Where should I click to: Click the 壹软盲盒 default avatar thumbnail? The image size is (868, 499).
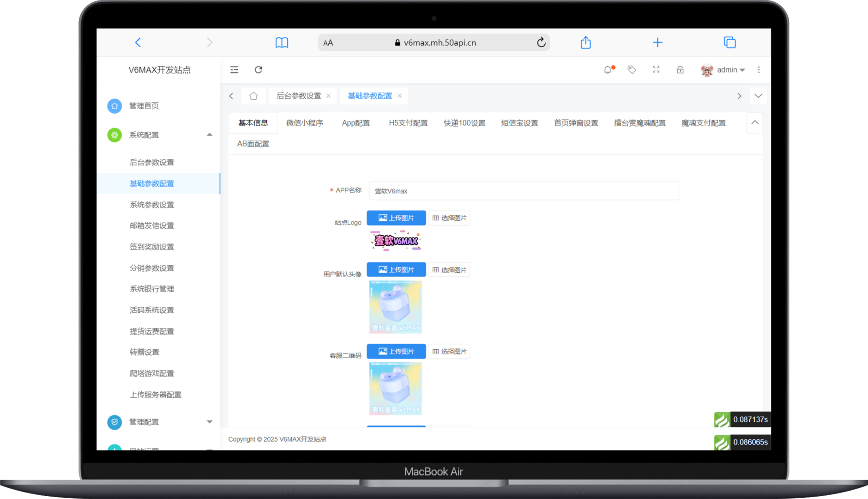(395, 306)
